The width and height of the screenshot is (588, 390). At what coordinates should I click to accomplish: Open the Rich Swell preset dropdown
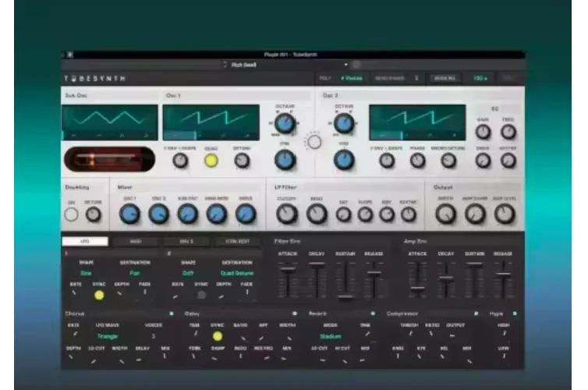(285, 65)
